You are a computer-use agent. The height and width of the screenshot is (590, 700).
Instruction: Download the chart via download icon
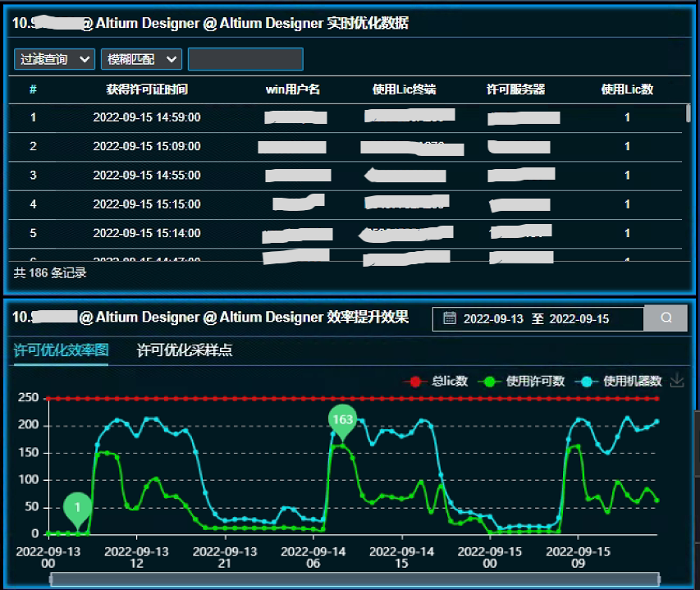pos(677,380)
